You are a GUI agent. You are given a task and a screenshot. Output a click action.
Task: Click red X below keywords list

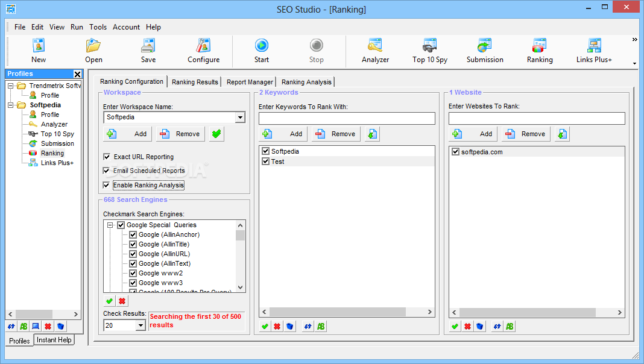coord(277,327)
